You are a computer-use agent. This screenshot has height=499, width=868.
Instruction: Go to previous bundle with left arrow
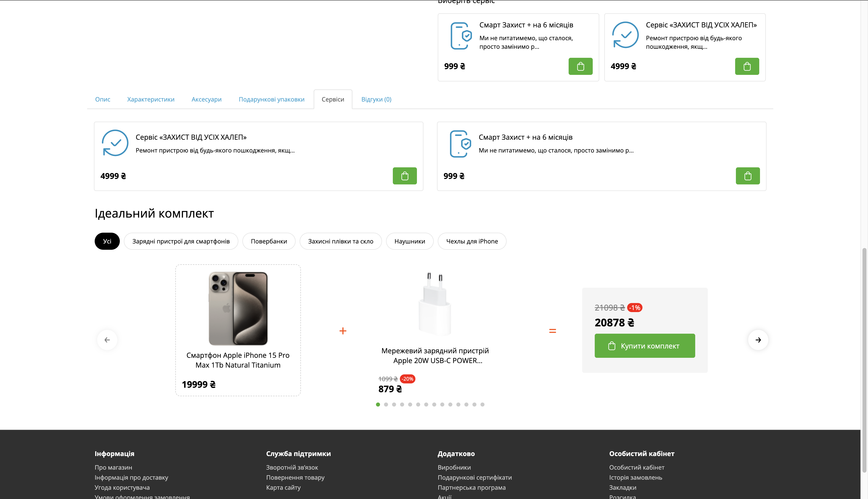tap(107, 340)
